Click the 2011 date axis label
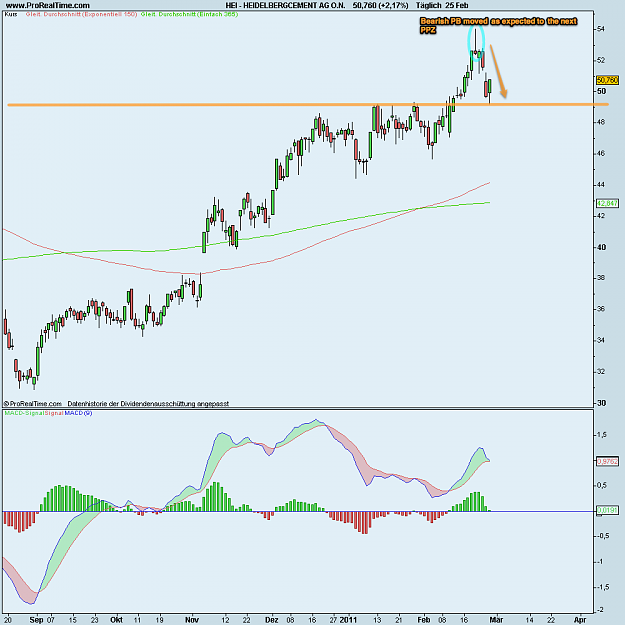 (x=348, y=620)
